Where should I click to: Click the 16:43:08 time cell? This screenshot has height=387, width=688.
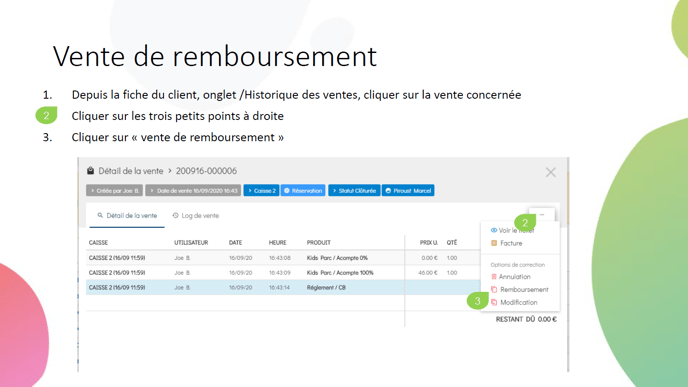pyautogui.click(x=280, y=258)
